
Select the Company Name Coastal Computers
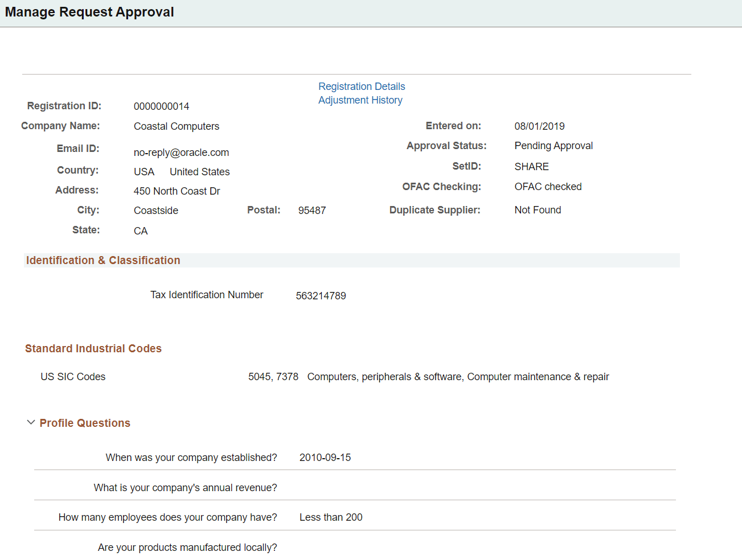click(x=177, y=126)
